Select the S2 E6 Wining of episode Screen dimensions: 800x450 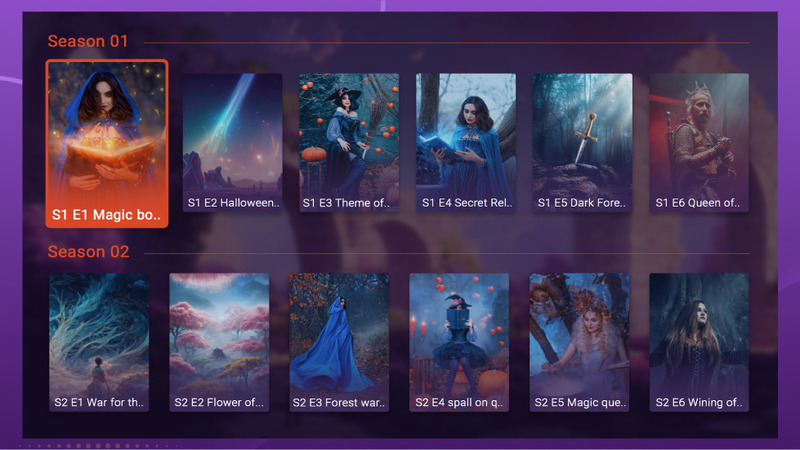(699, 342)
